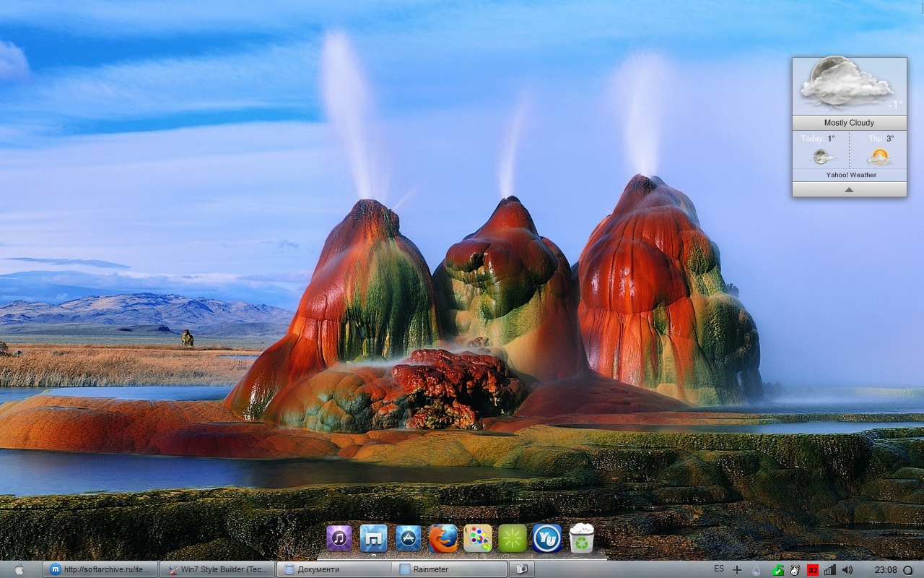Click the red 82 tray icon

813,570
